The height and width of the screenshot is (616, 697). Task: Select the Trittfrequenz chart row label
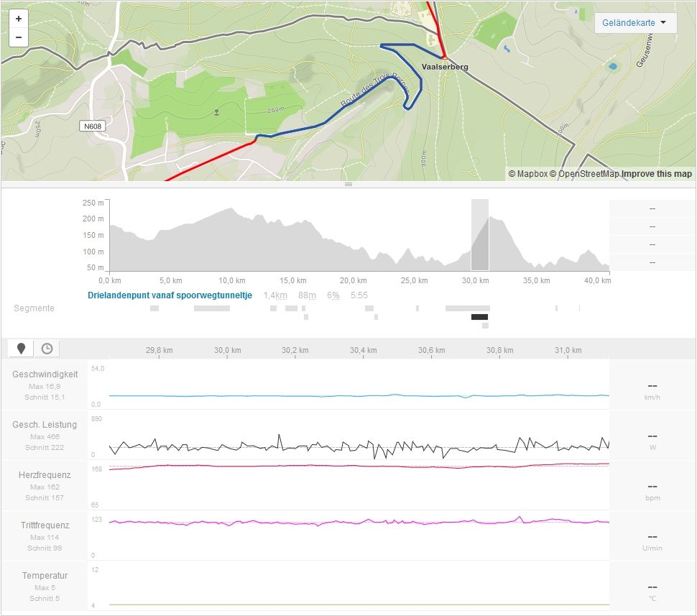click(x=45, y=525)
